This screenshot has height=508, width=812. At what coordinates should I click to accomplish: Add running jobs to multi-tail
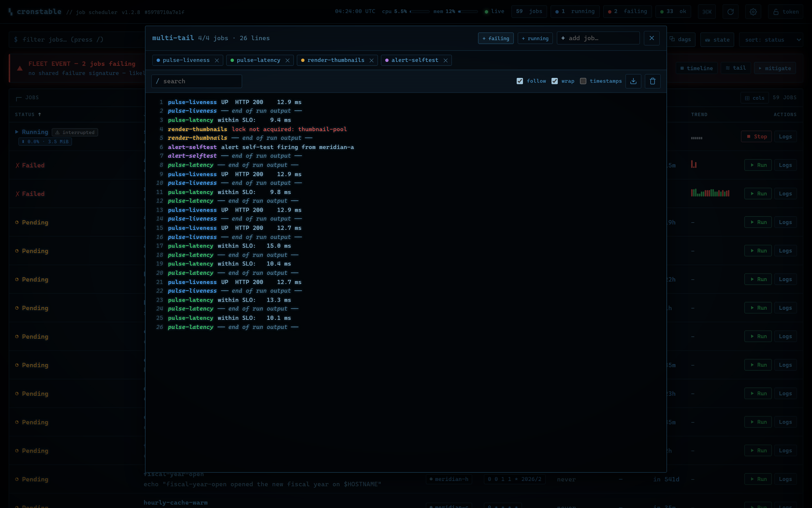click(x=535, y=38)
